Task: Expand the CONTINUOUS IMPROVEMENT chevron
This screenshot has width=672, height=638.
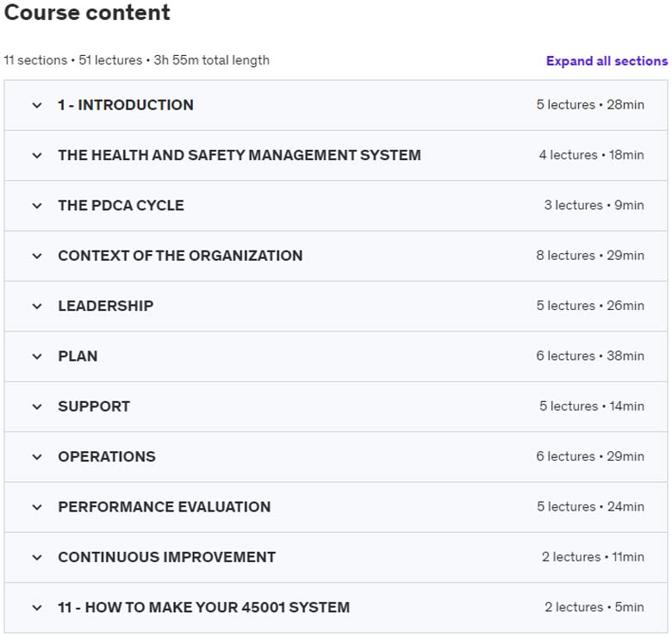Action: (x=37, y=557)
